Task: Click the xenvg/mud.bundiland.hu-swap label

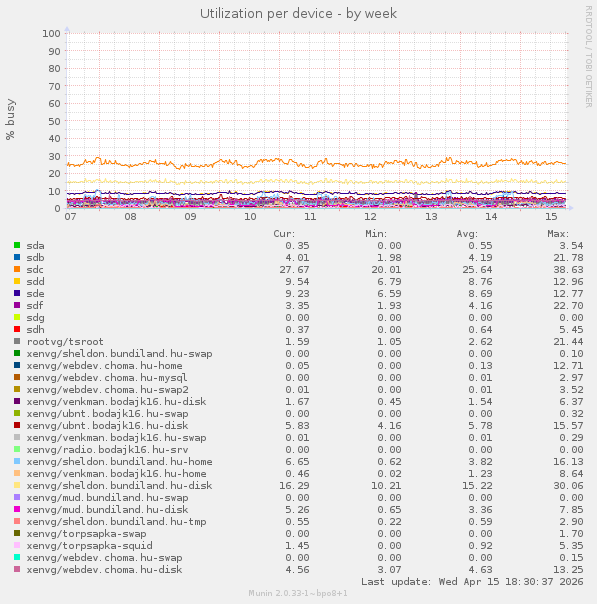Action: [107, 498]
